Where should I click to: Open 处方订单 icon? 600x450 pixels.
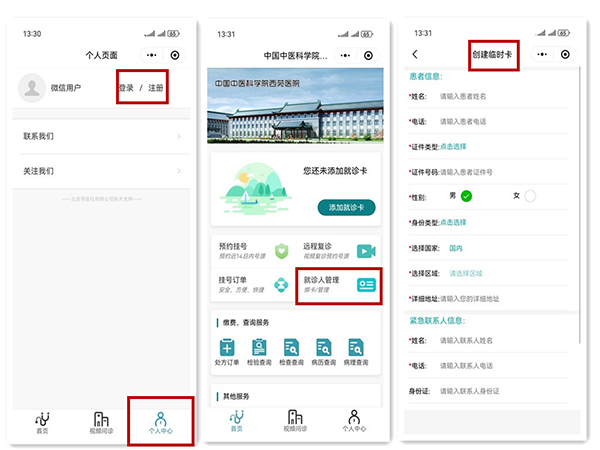tap(229, 348)
